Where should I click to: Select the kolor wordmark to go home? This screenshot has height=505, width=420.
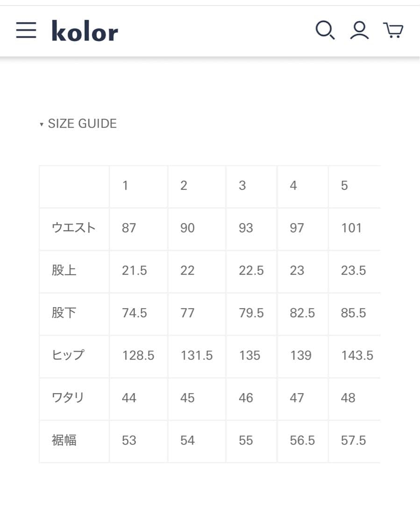[85, 30]
